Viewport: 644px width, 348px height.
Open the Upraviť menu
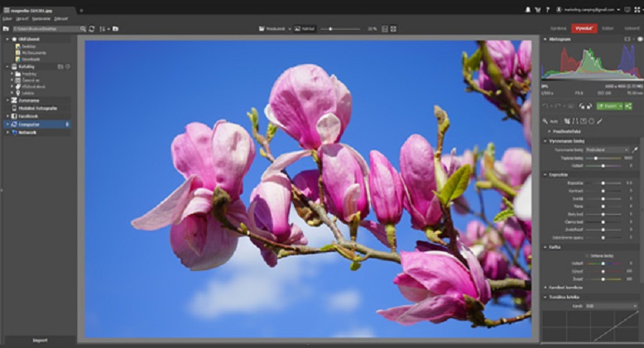pos(22,19)
